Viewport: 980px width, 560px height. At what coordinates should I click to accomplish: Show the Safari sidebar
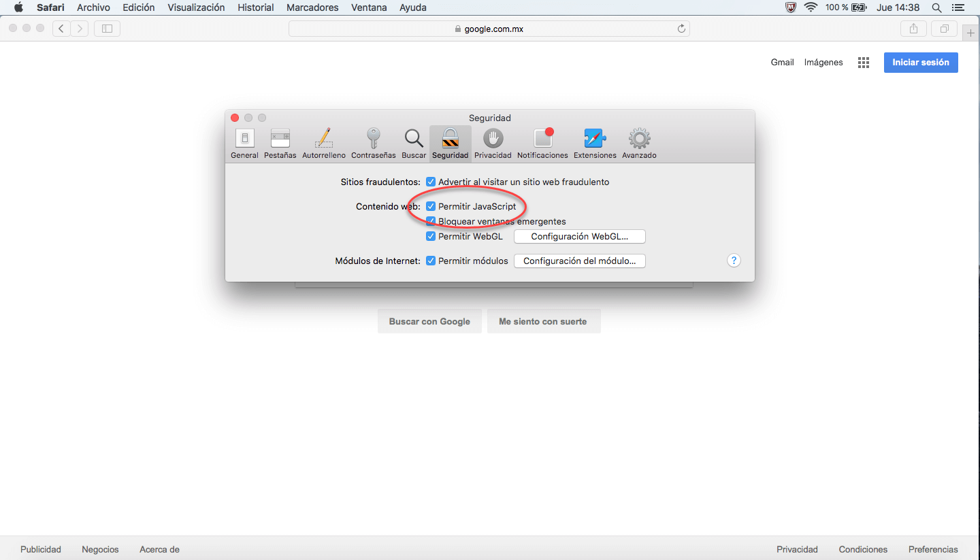108,29
